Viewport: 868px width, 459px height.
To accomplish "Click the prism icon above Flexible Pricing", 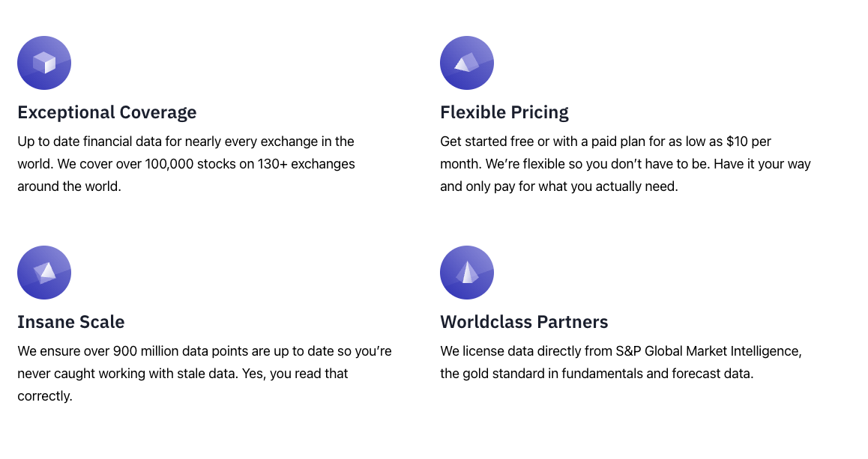I will [467, 63].
